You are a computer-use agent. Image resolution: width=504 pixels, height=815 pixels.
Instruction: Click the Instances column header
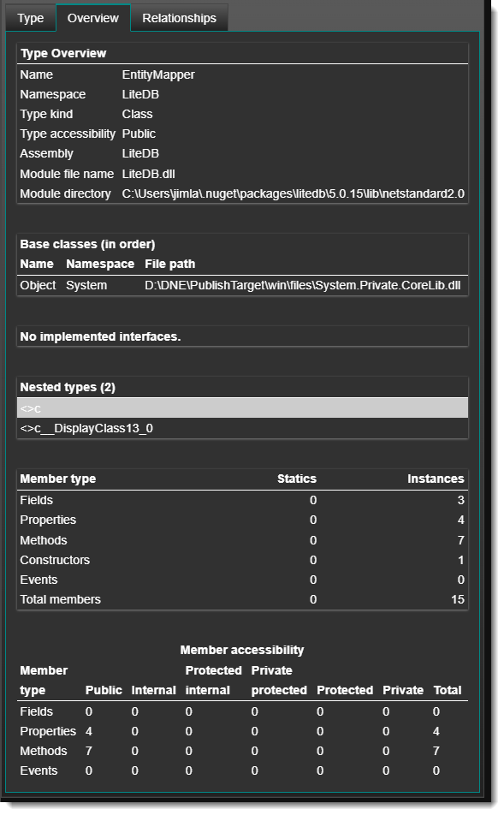[436, 479]
